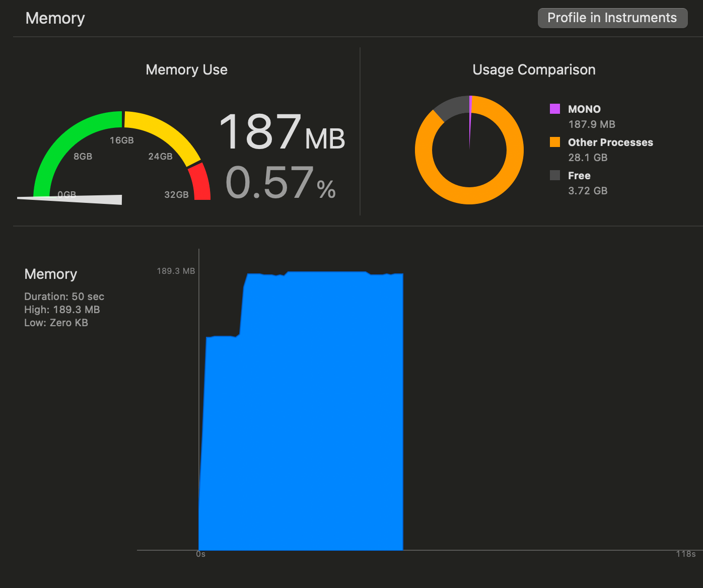Click the Duration: 50 sec text
Image resolution: width=703 pixels, height=588 pixels.
click(x=64, y=297)
